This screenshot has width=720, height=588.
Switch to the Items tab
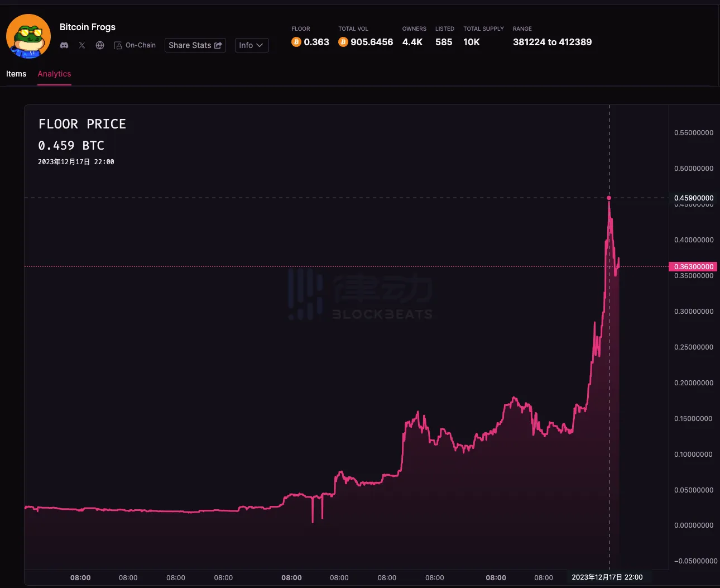point(16,74)
